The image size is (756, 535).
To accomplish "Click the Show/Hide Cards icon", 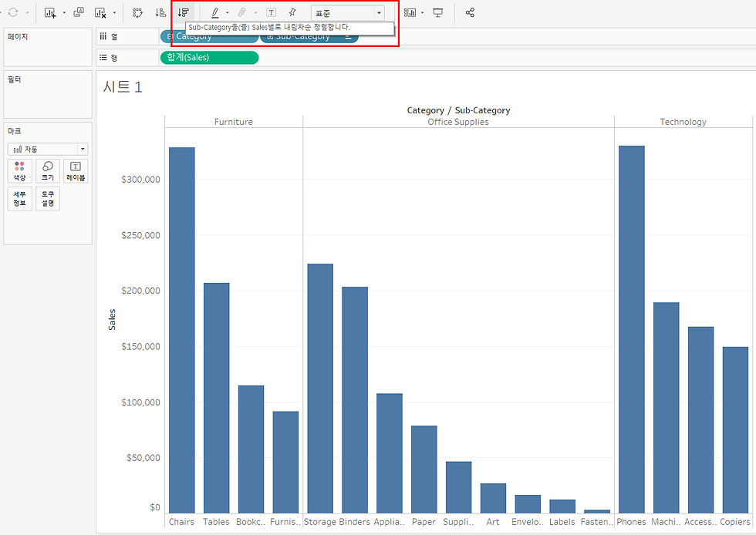I will tap(410, 12).
